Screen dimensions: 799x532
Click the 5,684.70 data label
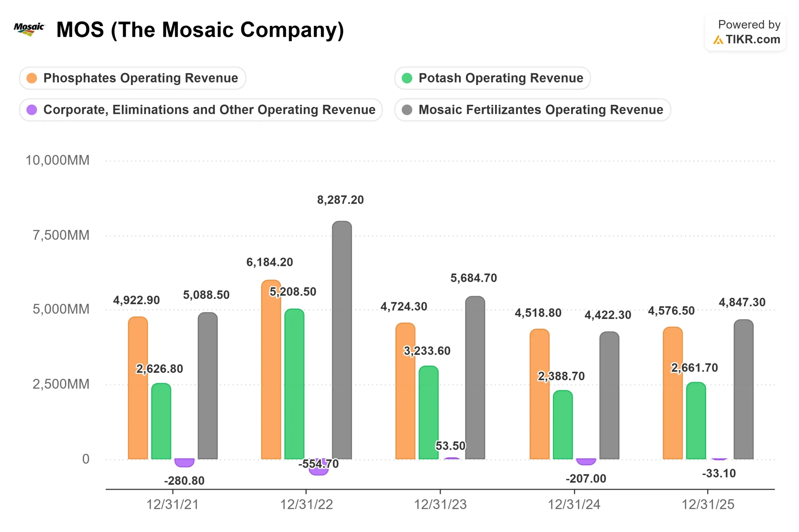coord(473,278)
